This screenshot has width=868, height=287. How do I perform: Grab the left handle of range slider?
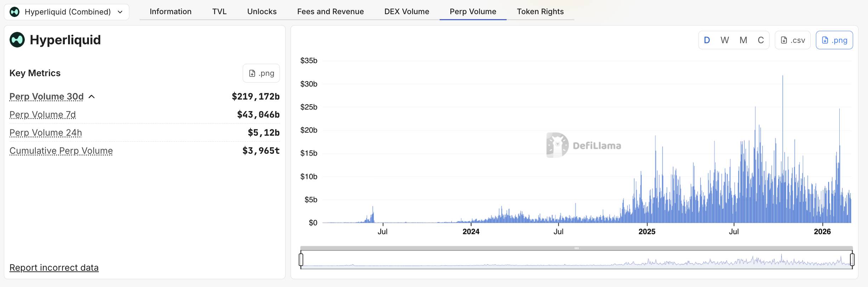click(x=301, y=259)
